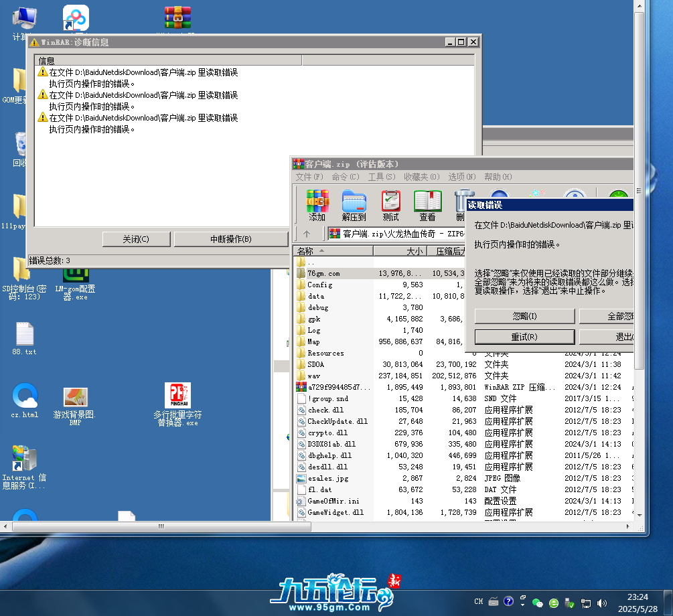This screenshot has width=673, height=616.
Task: Select the Resources folder icon
Action: pyautogui.click(x=301, y=353)
